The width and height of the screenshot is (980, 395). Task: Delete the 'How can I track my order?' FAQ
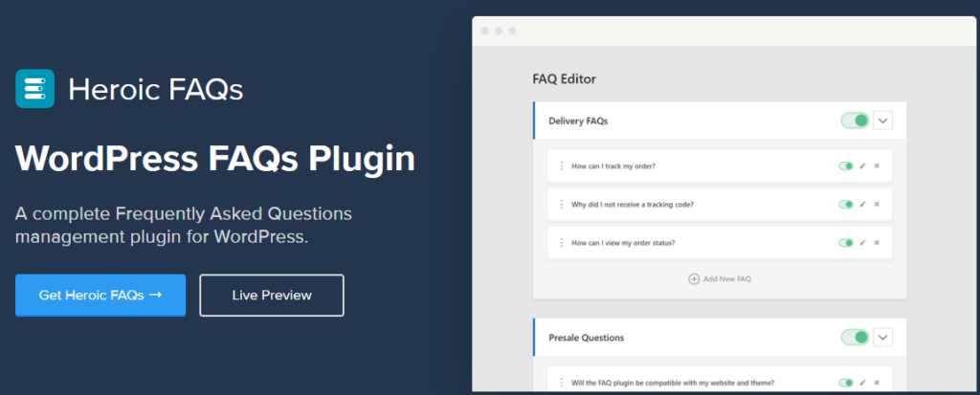(877, 165)
